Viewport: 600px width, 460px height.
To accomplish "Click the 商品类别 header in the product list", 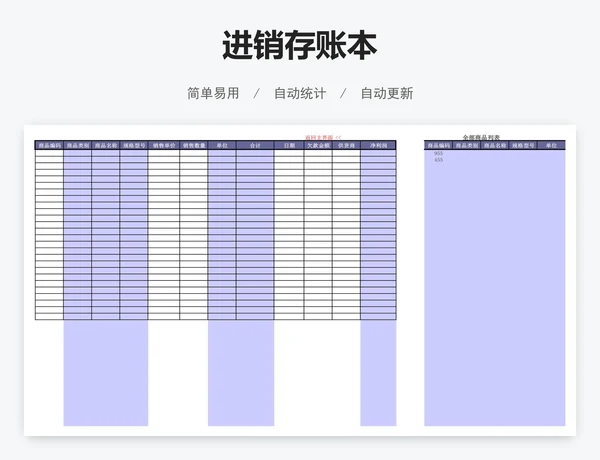I will point(467,146).
